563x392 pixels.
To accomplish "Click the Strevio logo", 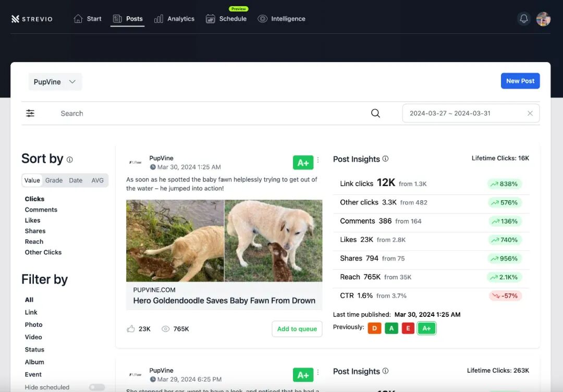I will pyautogui.click(x=32, y=19).
